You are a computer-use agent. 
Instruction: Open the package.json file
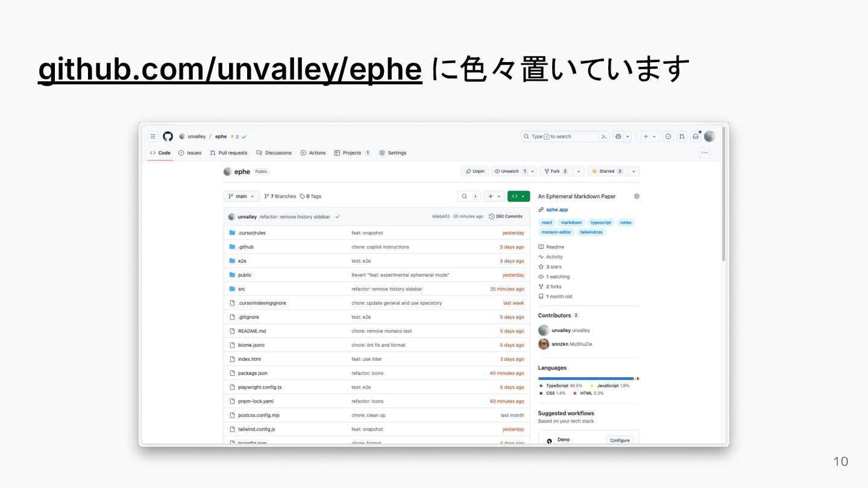[x=253, y=374]
